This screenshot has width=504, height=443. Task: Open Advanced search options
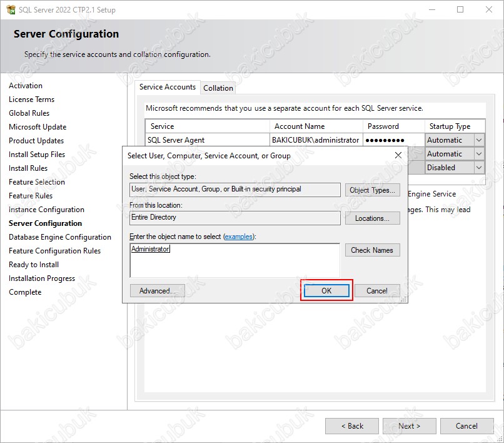click(x=157, y=291)
